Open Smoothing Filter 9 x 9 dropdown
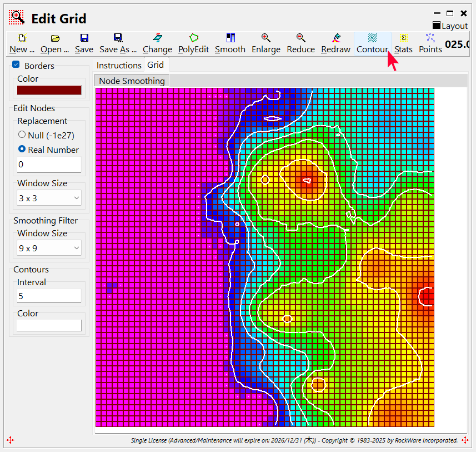This screenshot has height=452, width=476. tap(49, 248)
